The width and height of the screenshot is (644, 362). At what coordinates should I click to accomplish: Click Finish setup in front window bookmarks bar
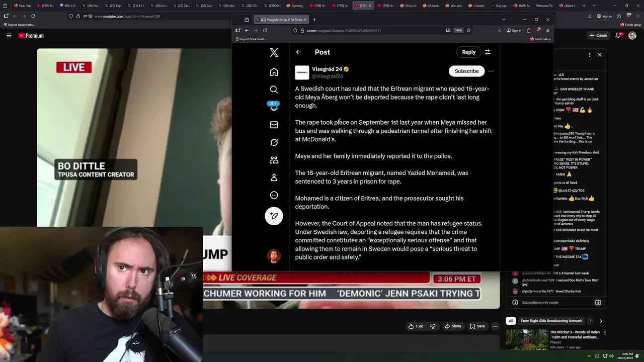(540, 39)
